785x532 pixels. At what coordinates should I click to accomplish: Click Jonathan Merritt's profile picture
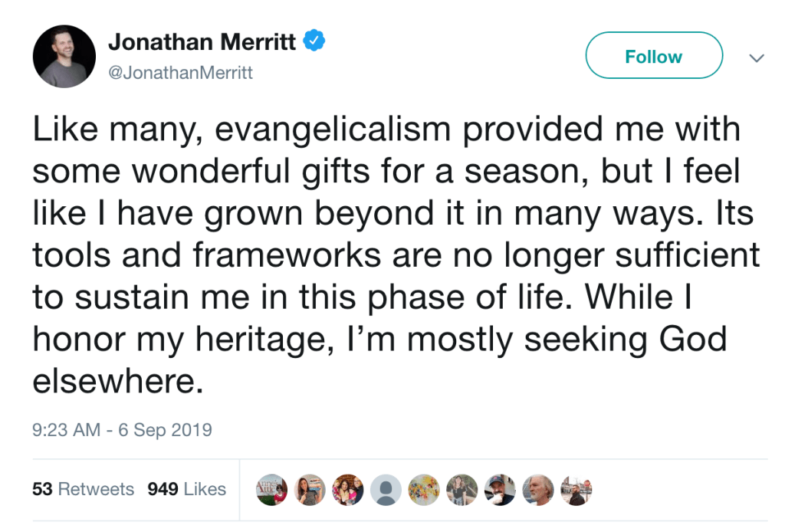coord(64,56)
